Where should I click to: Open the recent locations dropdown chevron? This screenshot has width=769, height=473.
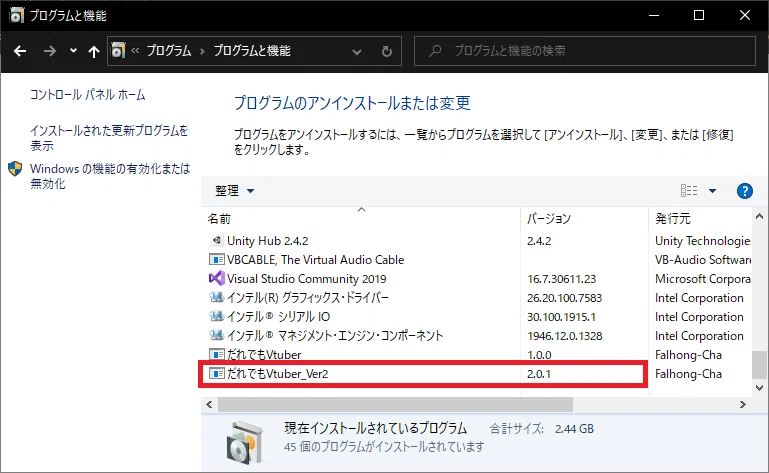[x=73, y=51]
